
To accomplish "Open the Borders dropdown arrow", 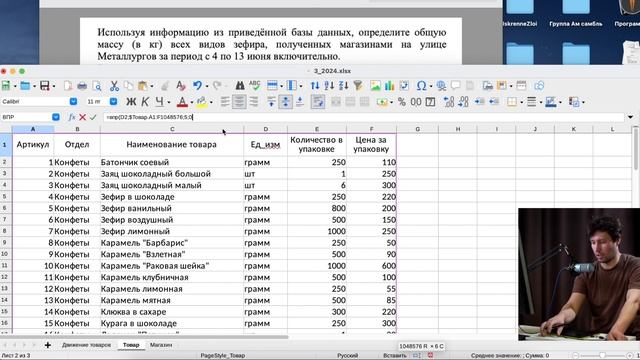I will coord(522,102).
